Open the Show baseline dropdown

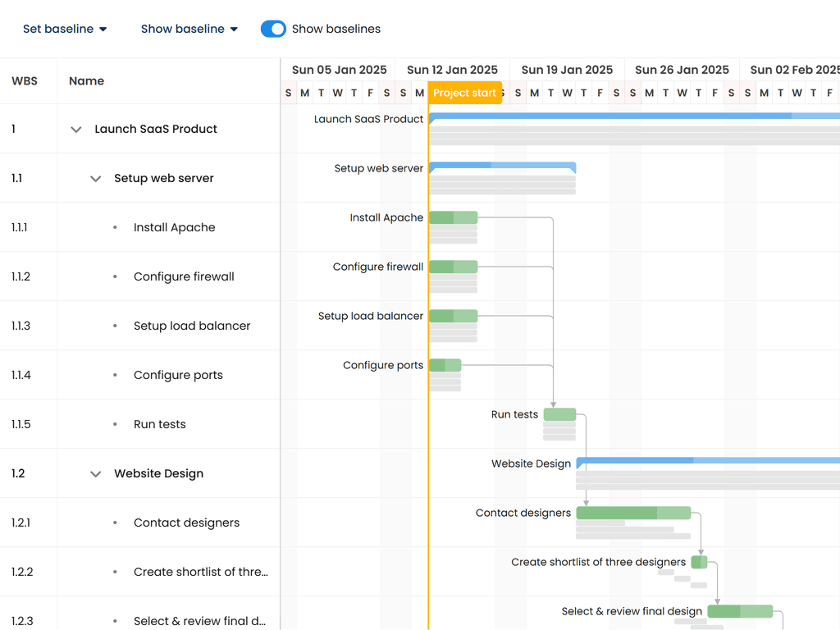189,29
